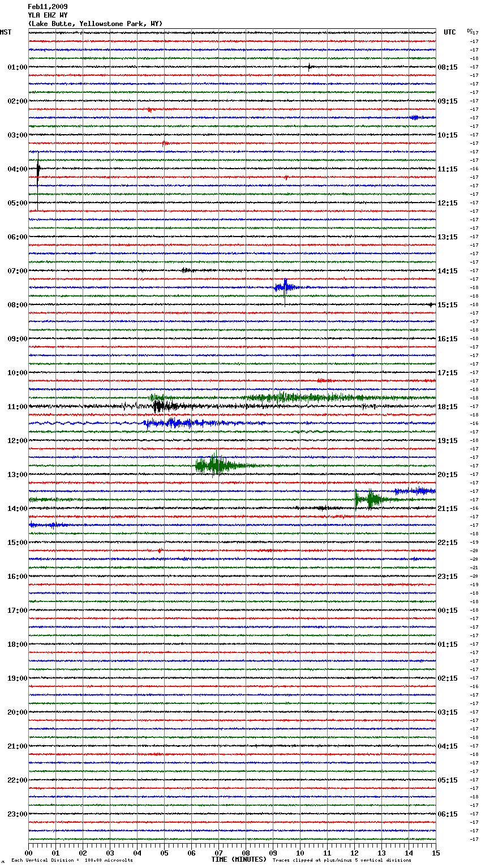
Task: Click the '14:15' UTC time label
Action: pyautogui.click(x=448, y=271)
